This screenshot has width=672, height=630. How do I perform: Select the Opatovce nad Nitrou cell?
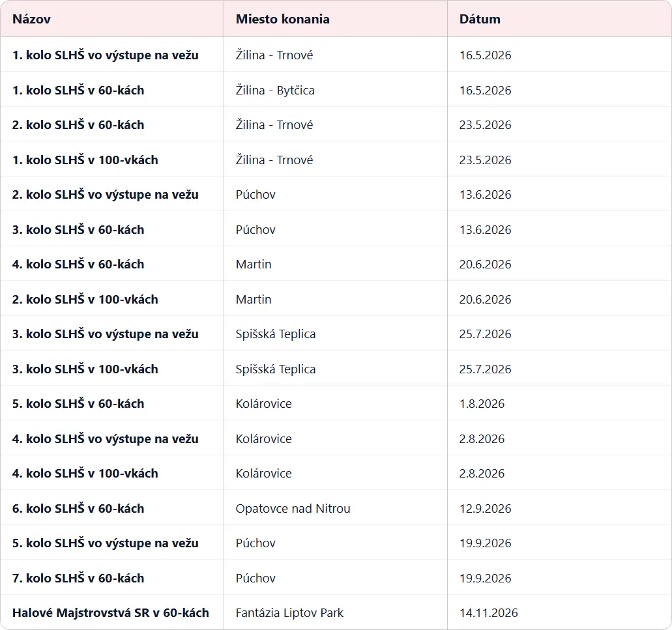pos(293,509)
